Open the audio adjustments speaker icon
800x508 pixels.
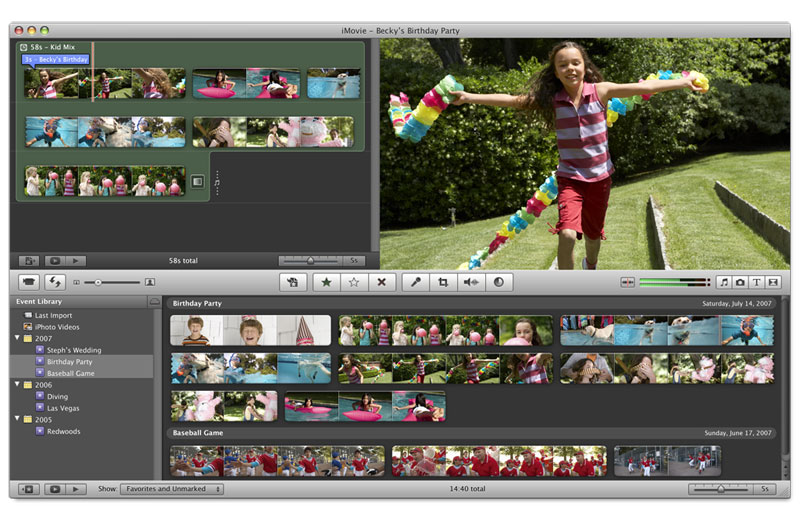[x=470, y=283]
